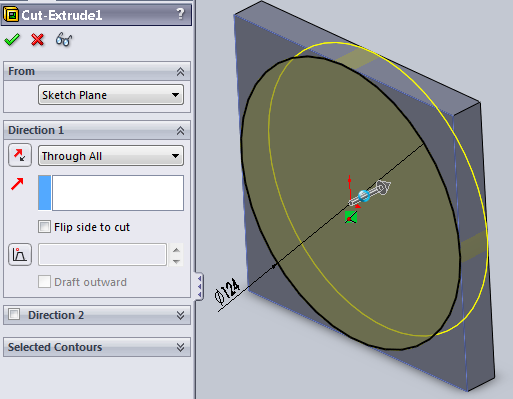Screen dimensions: 513x399
Task: Increase draft angle with up spinner arrow
Action: 176,250
